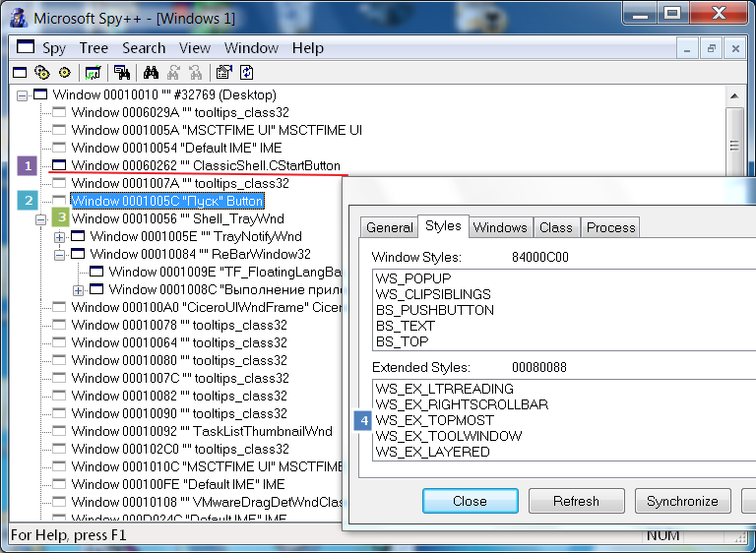Expand the Window 0001008C tree node
The width and height of the screenshot is (756, 553).
78,290
